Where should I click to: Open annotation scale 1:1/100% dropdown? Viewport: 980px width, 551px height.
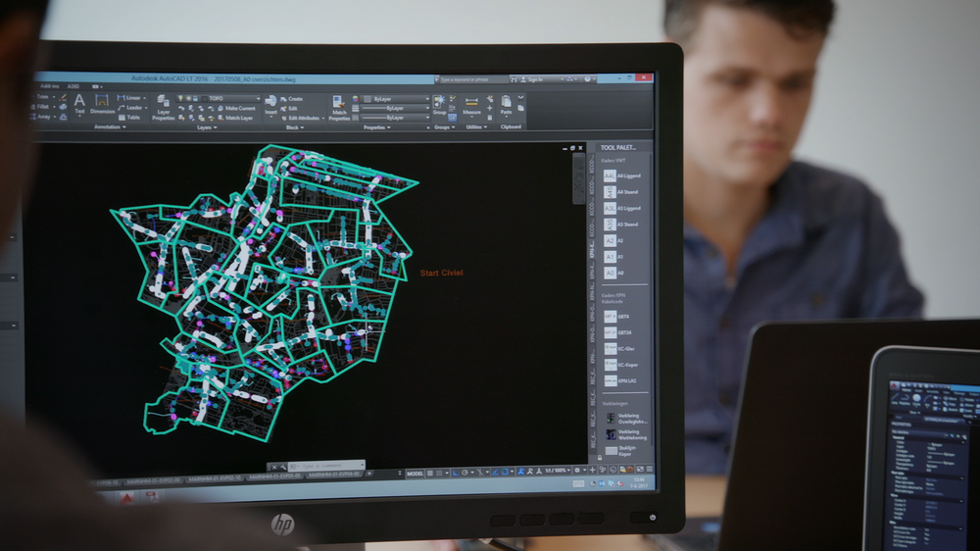558,471
